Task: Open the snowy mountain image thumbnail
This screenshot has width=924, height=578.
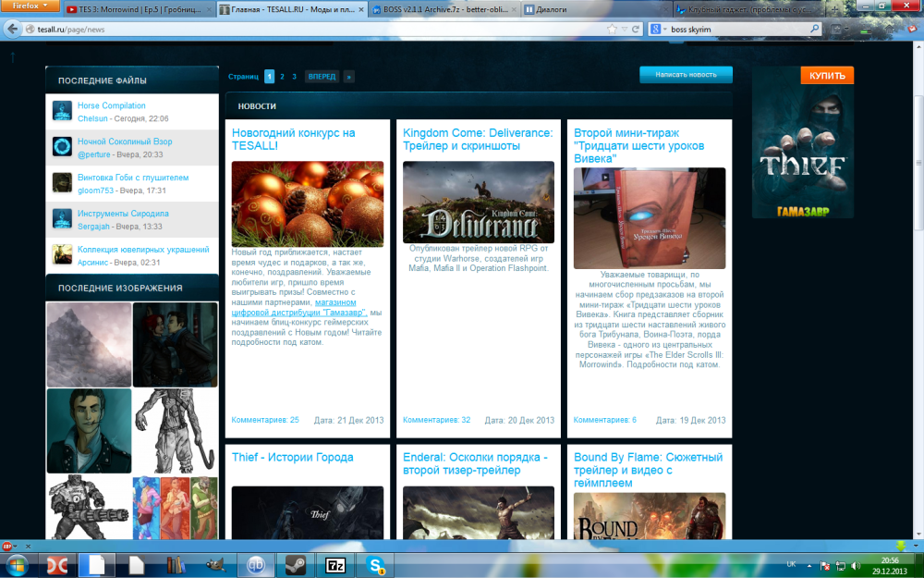Action: pyautogui.click(x=89, y=345)
